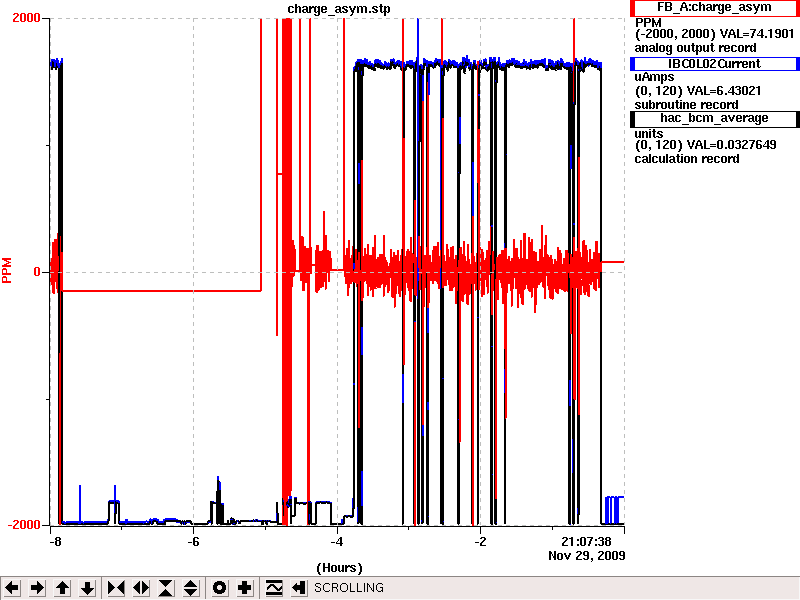The height and width of the screenshot is (600, 800).
Task: Click the -4 hour x-axis tick label
Action: point(337,541)
